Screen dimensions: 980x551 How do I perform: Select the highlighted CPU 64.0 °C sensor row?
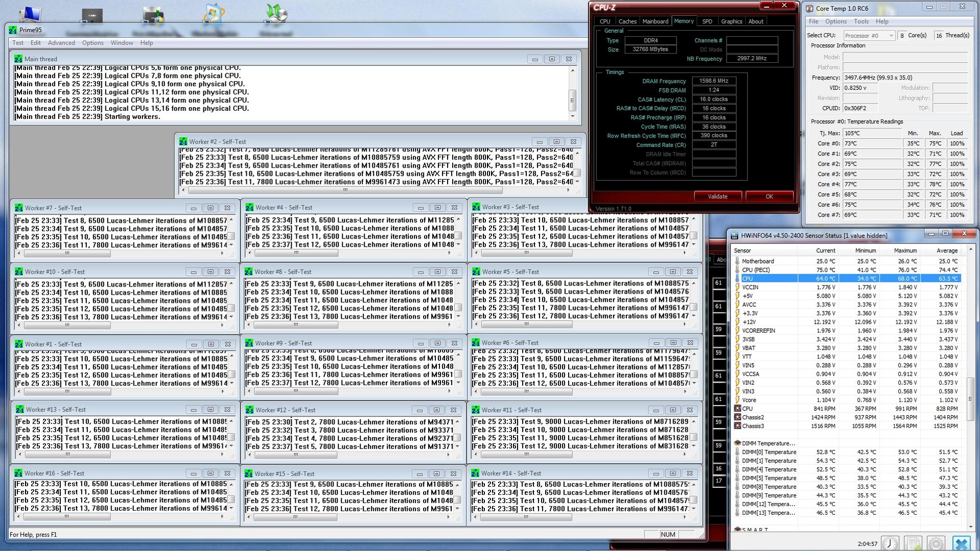point(847,279)
